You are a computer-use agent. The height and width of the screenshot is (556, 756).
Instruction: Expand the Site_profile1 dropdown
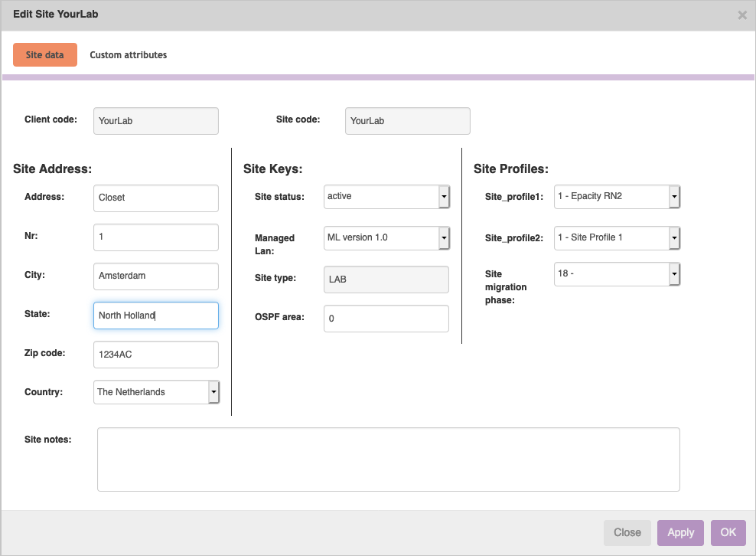pos(617,197)
